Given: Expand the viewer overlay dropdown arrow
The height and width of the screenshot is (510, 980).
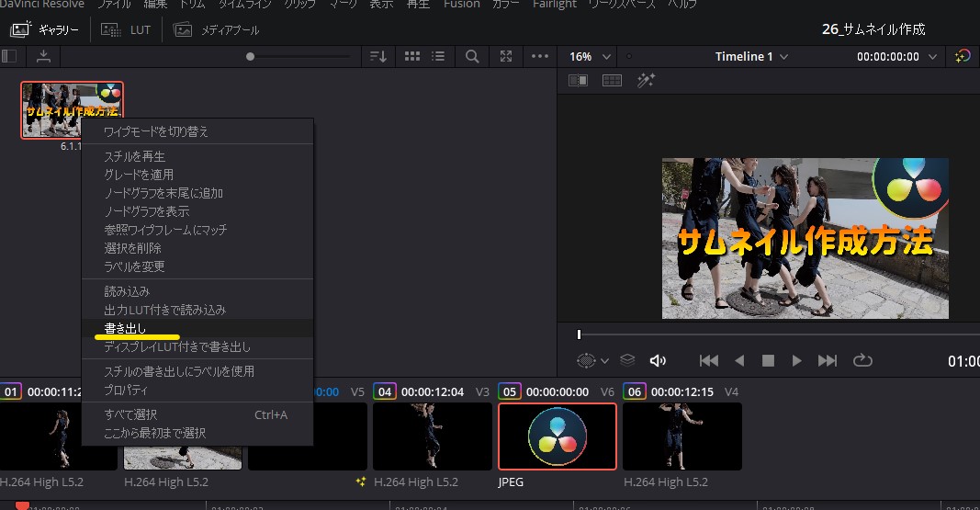Looking at the screenshot, I should pos(604,360).
